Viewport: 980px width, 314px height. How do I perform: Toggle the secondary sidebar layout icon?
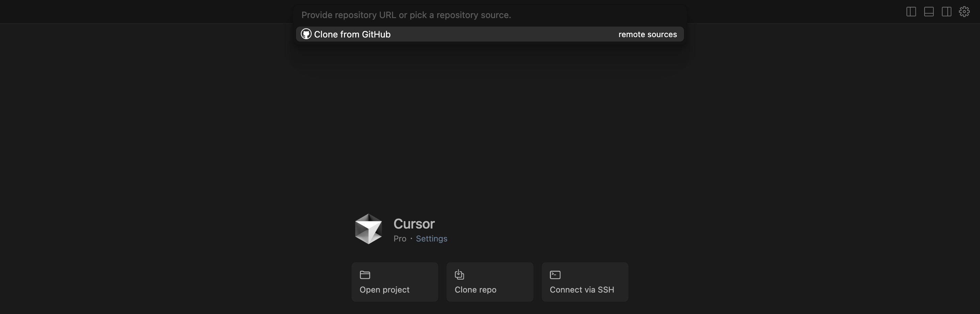[947, 12]
